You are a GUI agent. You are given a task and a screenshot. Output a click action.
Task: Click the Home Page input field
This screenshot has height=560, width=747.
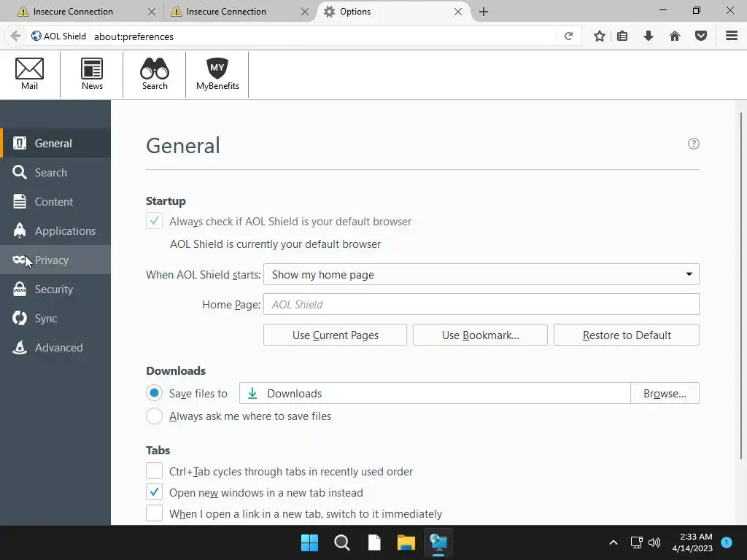tap(481, 304)
